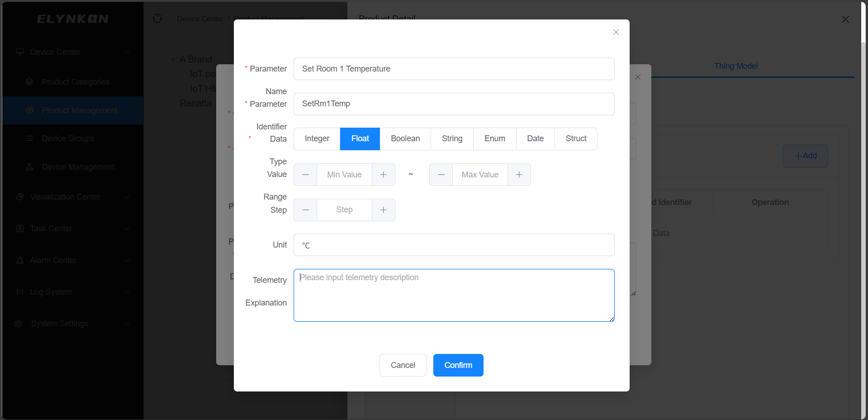Click the refresh icon in the header
The height and width of the screenshot is (420, 868).
(x=157, y=19)
